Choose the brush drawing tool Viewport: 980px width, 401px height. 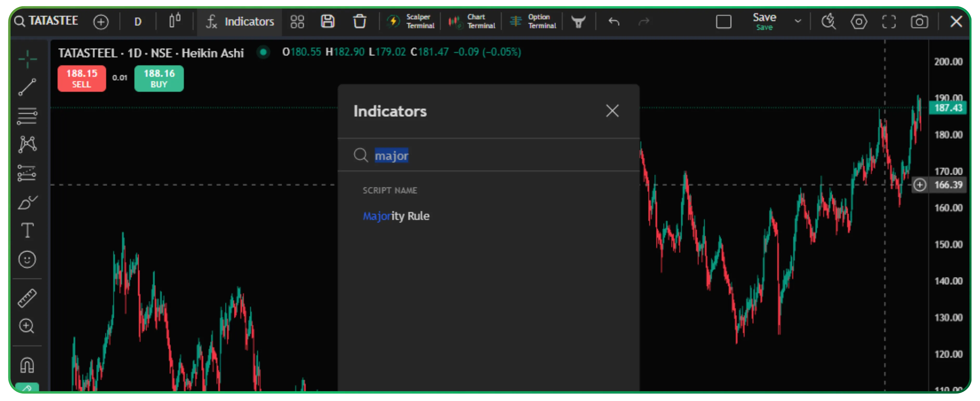click(x=27, y=203)
